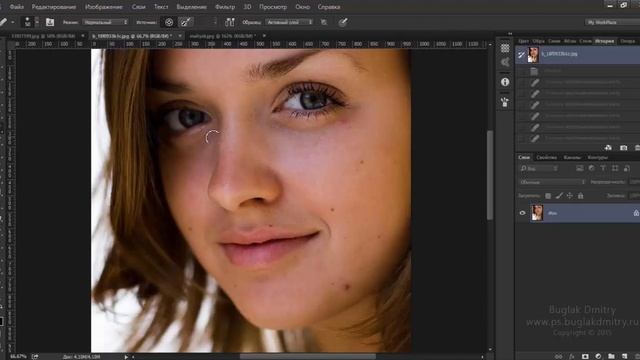Image resolution: width=640 pixels, height=360 pixels.
Task: Toggle ignore adjustment layers icon
Action: click(x=324, y=22)
